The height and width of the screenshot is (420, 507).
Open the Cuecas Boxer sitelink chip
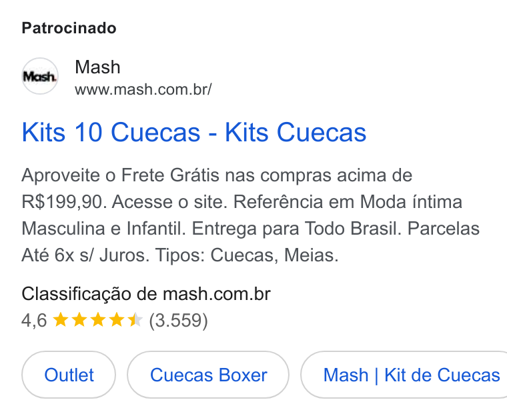[208, 375]
